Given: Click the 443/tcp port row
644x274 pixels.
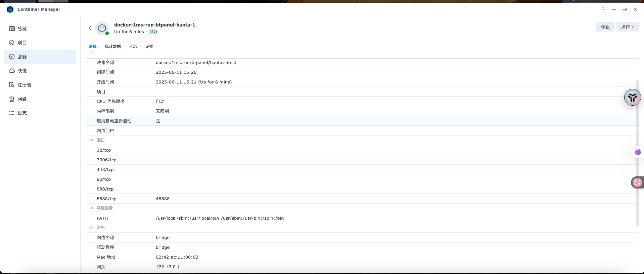Looking at the screenshot, I should [362, 170].
